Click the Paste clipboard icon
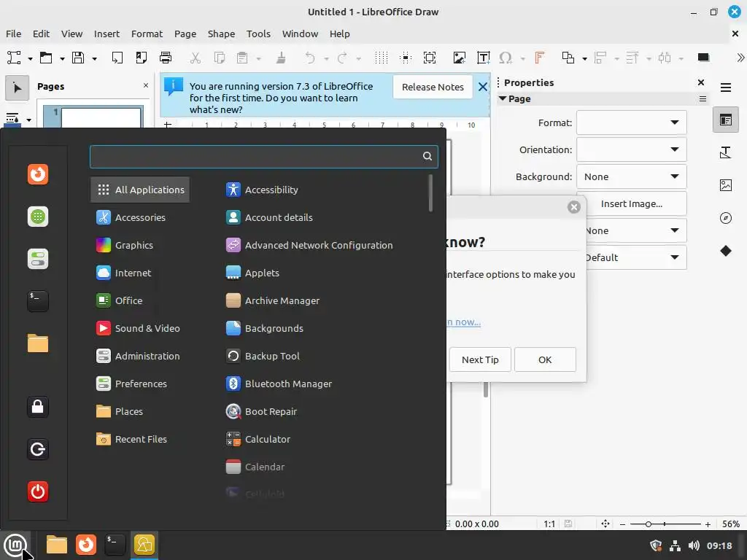 pos(242,58)
